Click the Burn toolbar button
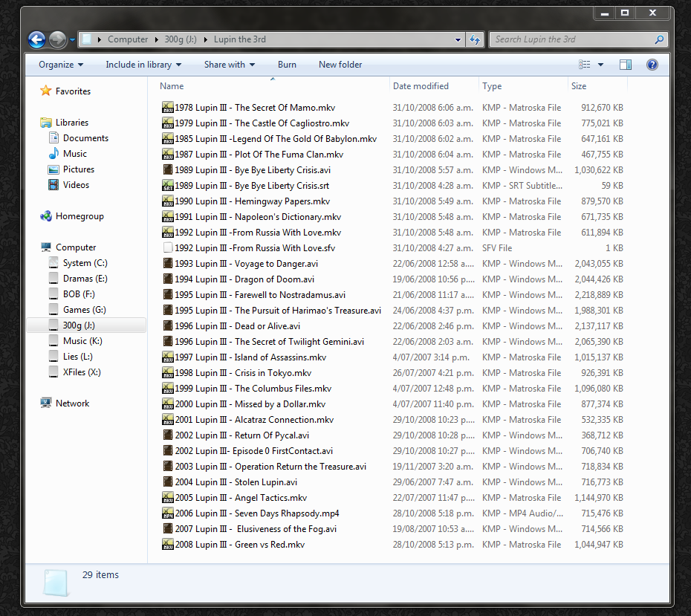Image resolution: width=691 pixels, height=616 pixels. 287,65
